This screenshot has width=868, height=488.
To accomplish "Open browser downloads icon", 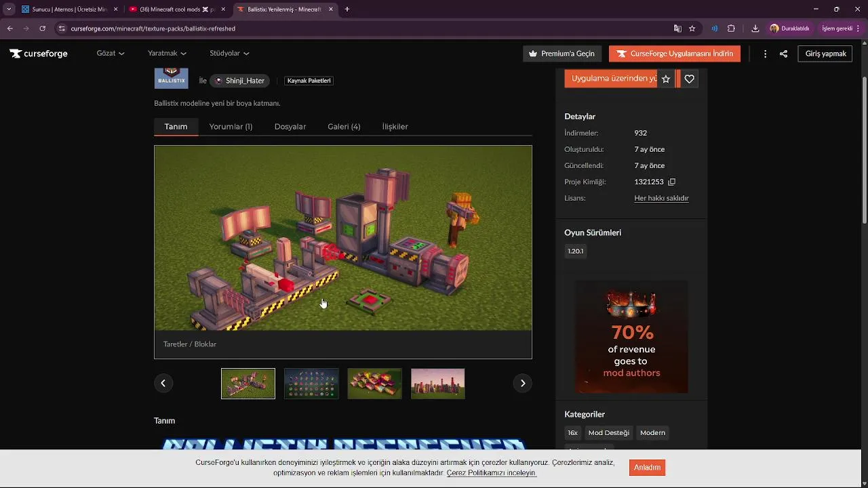I will 755,28.
